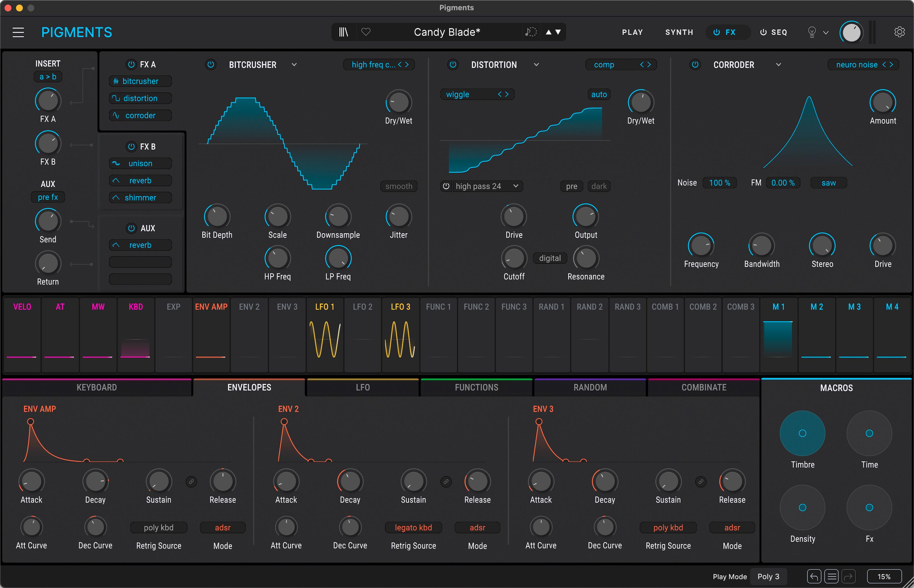Open the settings gear icon

pos(899,32)
